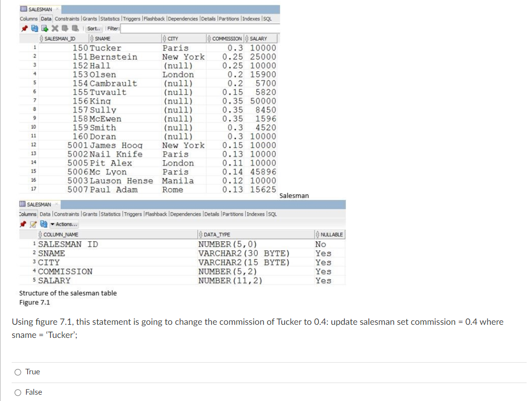Click the Sort... button

click(93, 28)
